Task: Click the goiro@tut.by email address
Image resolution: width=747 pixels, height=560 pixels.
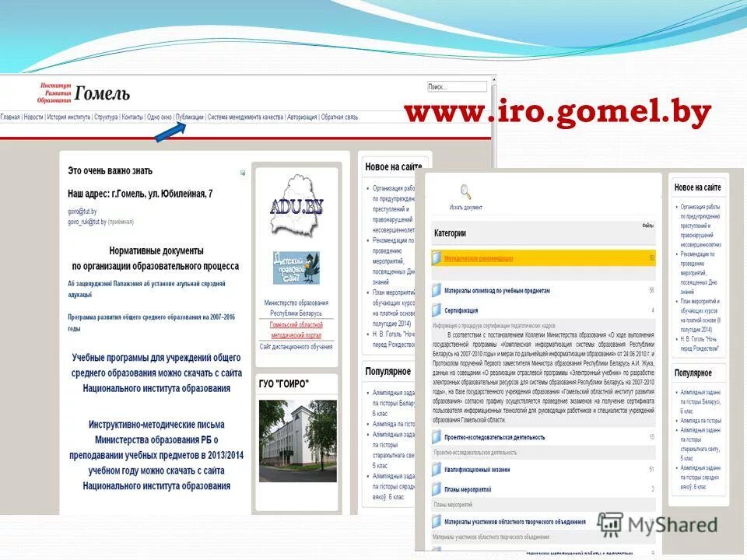Action: click(x=82, y=212)
